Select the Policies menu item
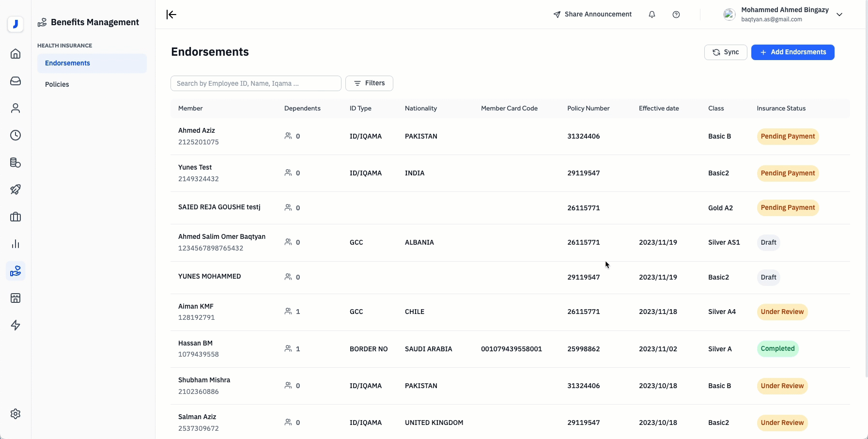 [x=57, y=84]
